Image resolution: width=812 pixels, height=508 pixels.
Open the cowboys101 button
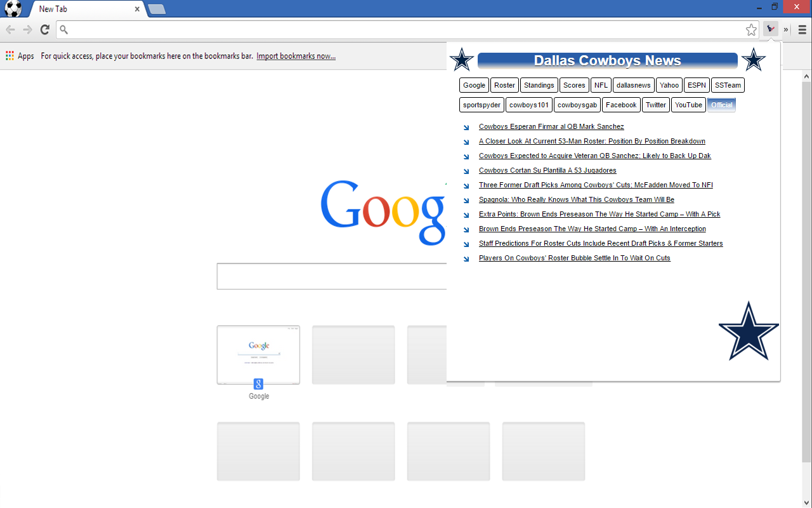tap(529, 105)
